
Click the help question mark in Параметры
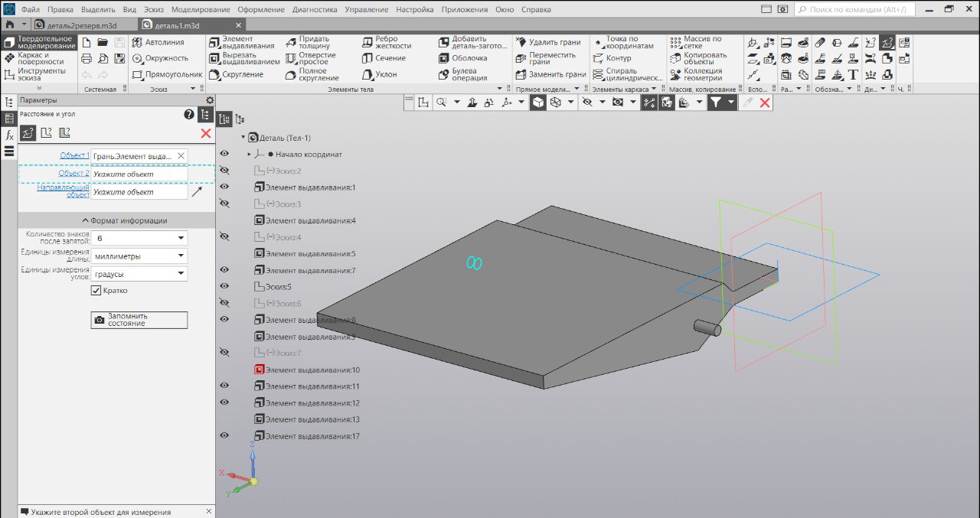coord(189,115)
